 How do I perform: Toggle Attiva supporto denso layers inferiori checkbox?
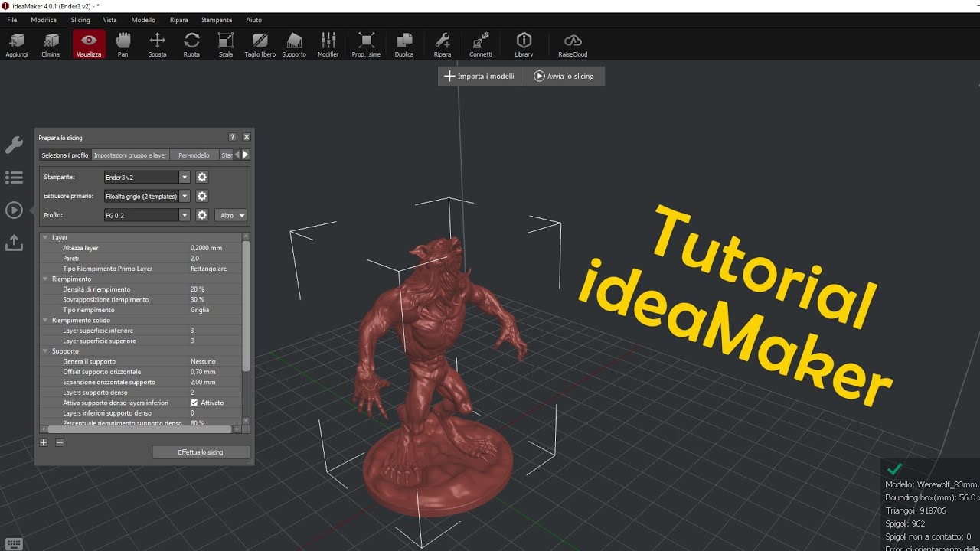point(194,403)
